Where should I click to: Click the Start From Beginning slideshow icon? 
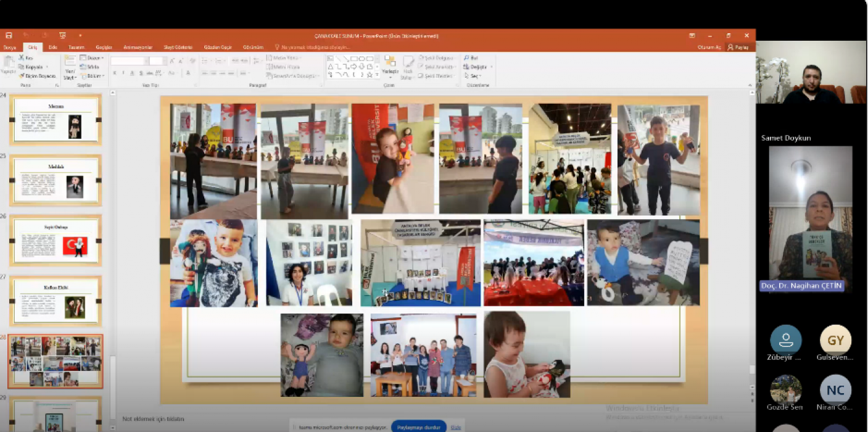point(62,36)
